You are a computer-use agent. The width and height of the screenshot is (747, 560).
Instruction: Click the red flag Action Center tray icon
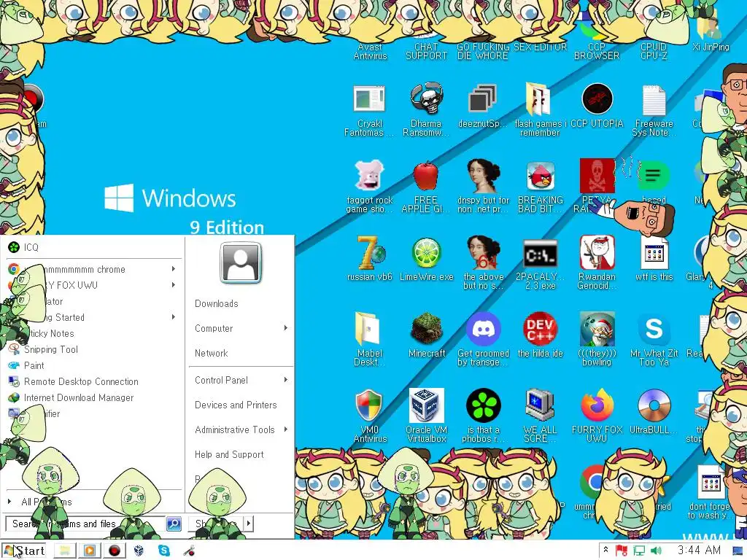coord(622,551)
